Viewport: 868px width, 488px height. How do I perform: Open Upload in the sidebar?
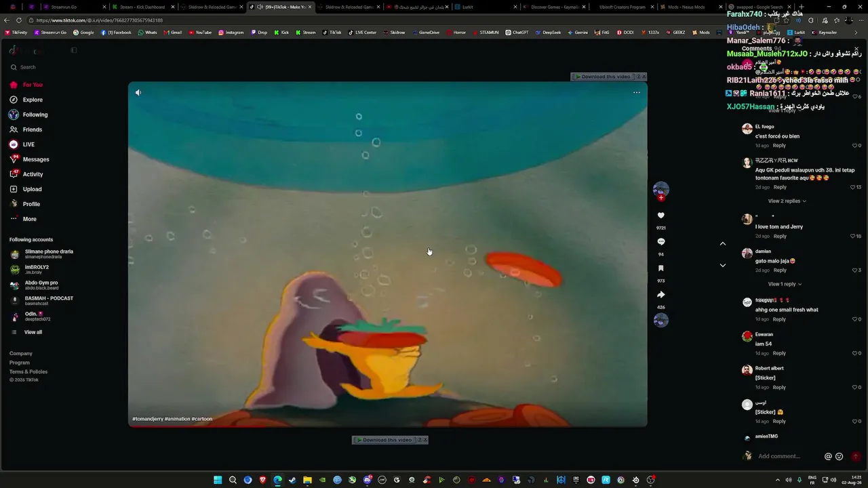point(26,189)
